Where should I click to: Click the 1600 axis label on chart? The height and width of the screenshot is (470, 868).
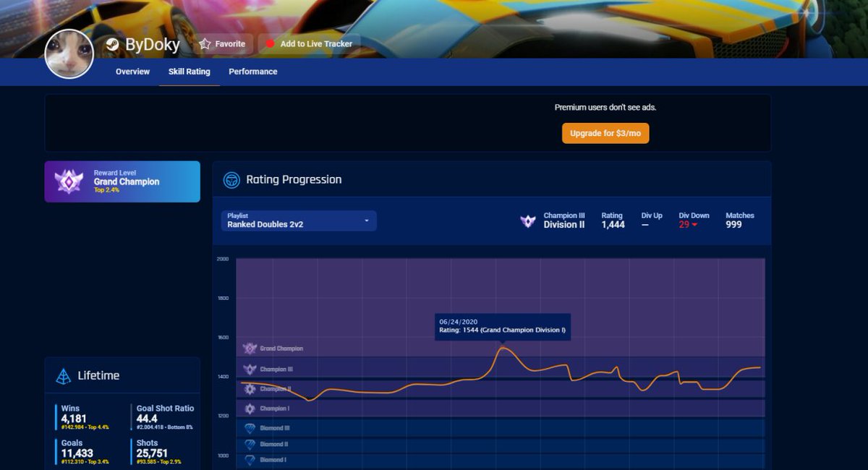[223, 338]
